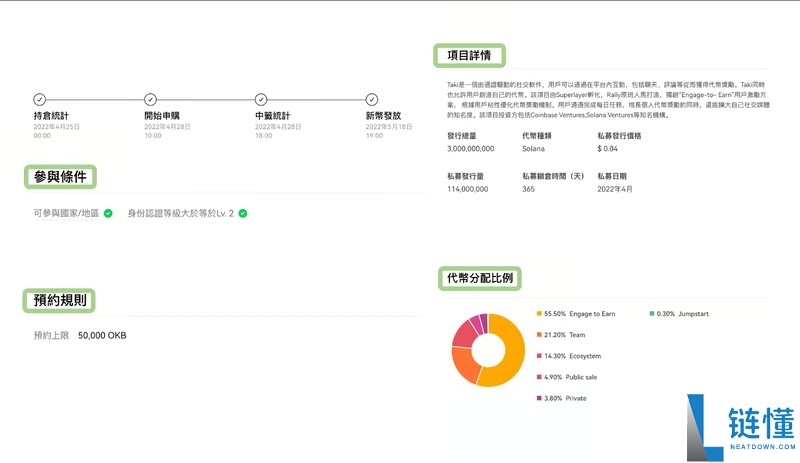
Task: Click the 3.80% Private legend text
Action: 565,398
